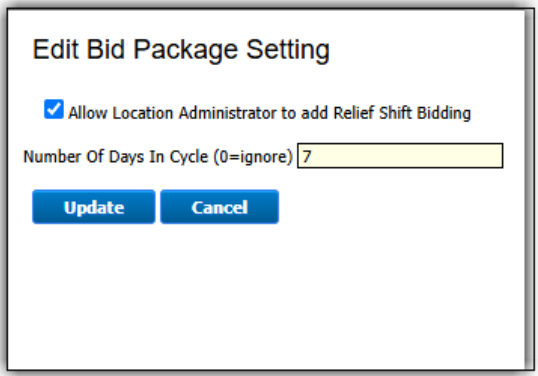Image resolution: width=538 pixels, height=376 pixels.
Task: Click the Cancel label text
Action: (x=220, y=207)
